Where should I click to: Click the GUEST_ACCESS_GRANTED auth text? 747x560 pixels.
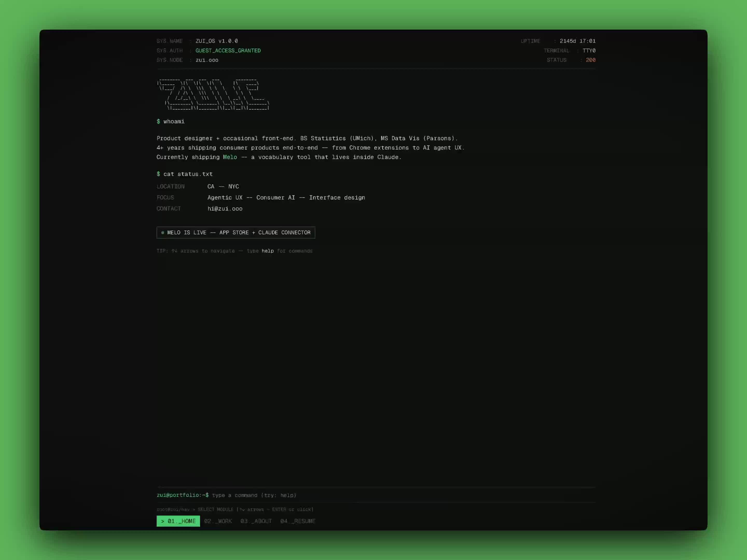coord(228,50)
